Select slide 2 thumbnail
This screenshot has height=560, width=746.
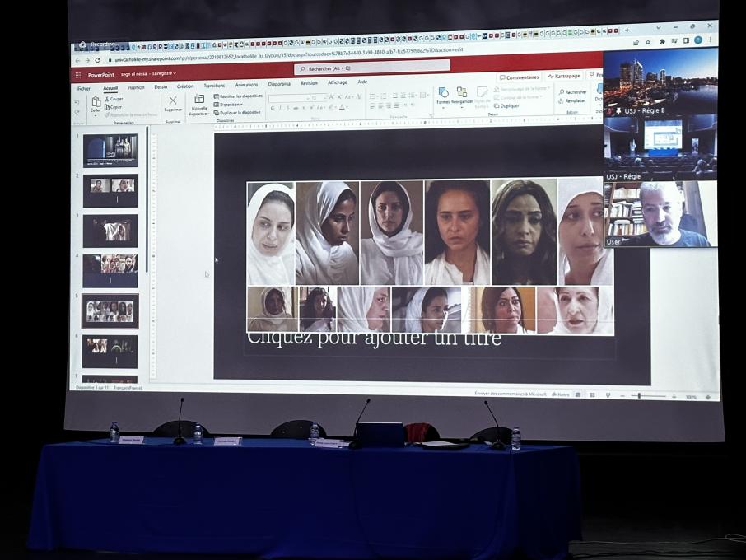[x=110, y=190]
